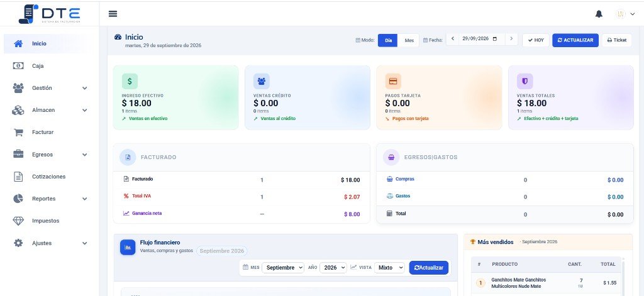Click the Pagos con tarjeta label

[410, 119]
